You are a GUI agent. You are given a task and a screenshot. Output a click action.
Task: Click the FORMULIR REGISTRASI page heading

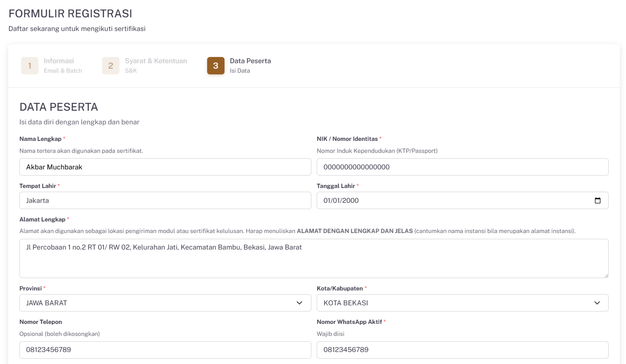[x=70, y=14]
